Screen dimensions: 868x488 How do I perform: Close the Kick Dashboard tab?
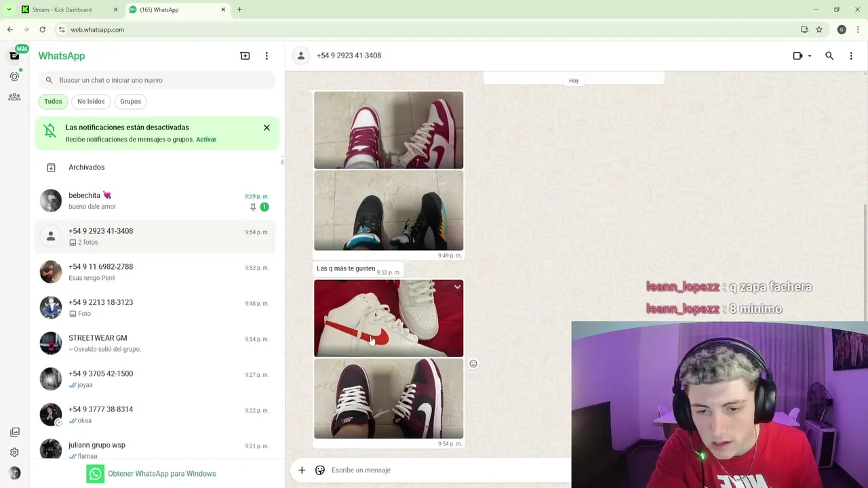coord(115,9)
